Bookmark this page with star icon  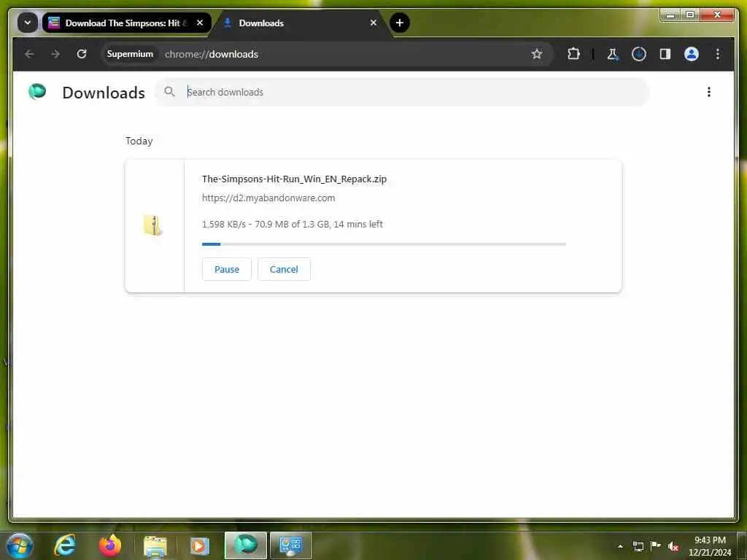(x=536, y=54)
